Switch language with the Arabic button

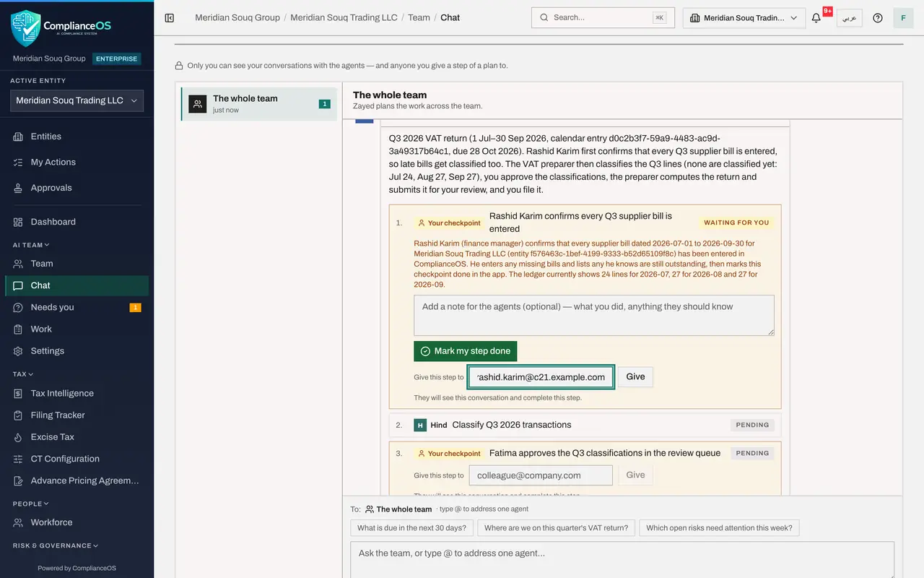tap(850, 18)
